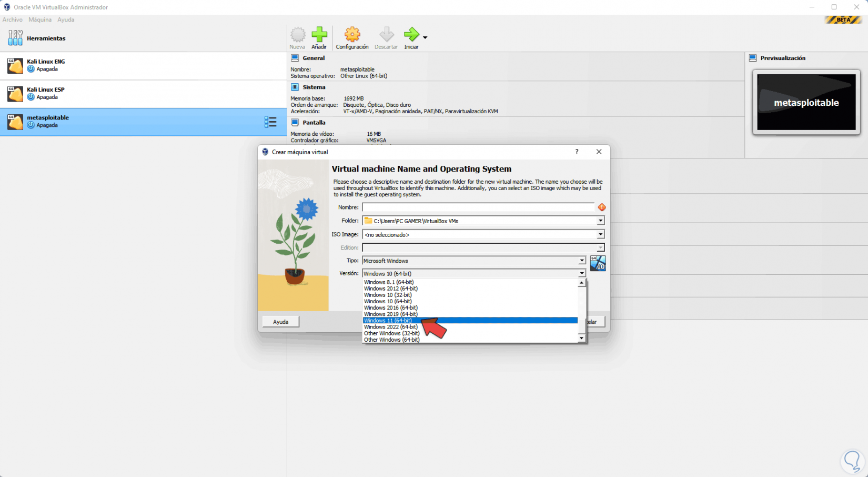Open the Máquina menu

(40, 19)
